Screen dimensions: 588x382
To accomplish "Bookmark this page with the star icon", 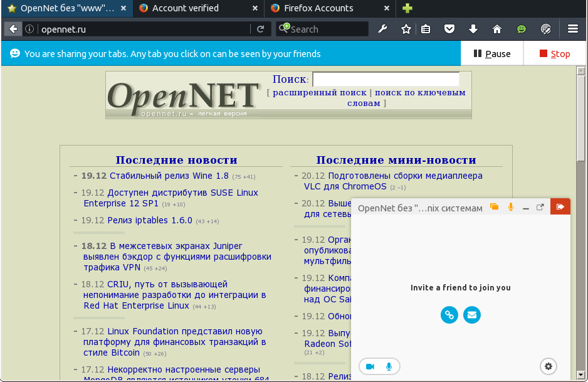I will point(406,29).
